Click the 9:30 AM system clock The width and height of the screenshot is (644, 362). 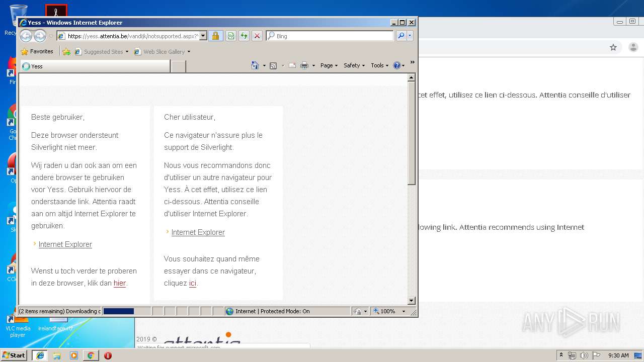click(x=618, y=355)
